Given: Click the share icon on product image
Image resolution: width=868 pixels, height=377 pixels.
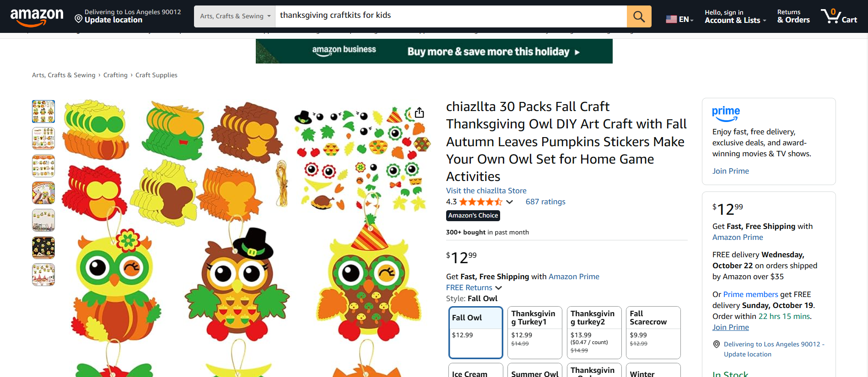Looking at the screenshot, I should pyautogui.click(x=419, y=112).
